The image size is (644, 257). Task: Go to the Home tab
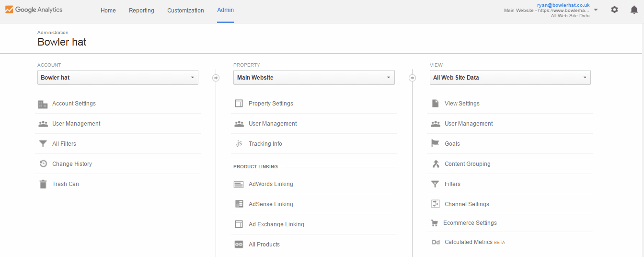click(x=108, y=11)
